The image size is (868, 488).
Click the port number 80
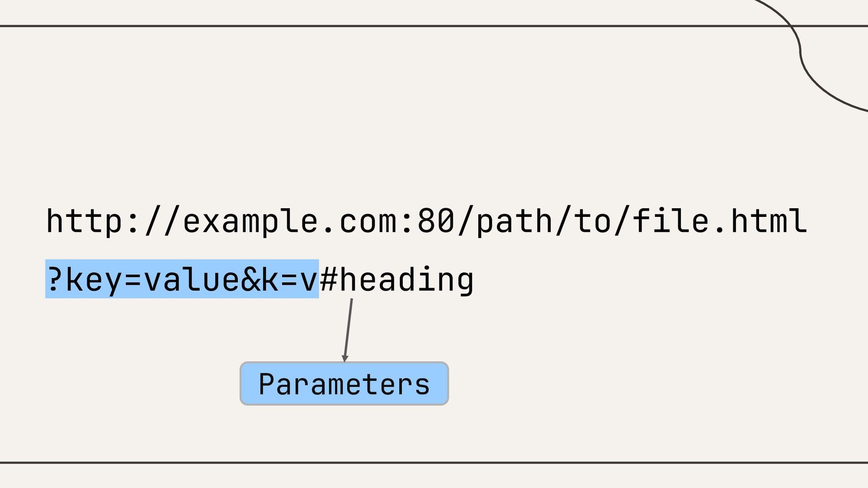[435, 221]
